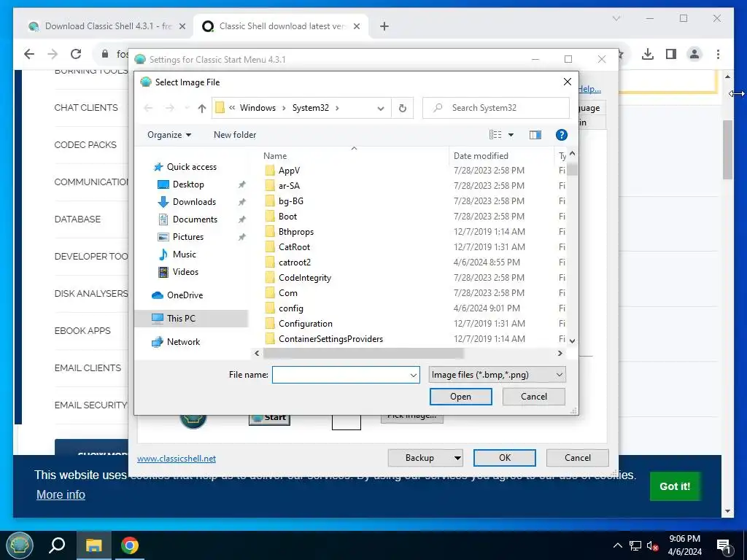This screenshot has height=560, width=747.
Task: Click Got it! cookie button
Action: click(675, 486)
